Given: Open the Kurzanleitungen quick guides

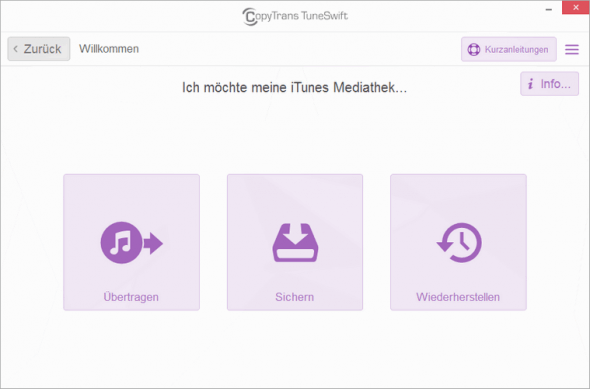Looking at the screenshot, I should [509, 49].
